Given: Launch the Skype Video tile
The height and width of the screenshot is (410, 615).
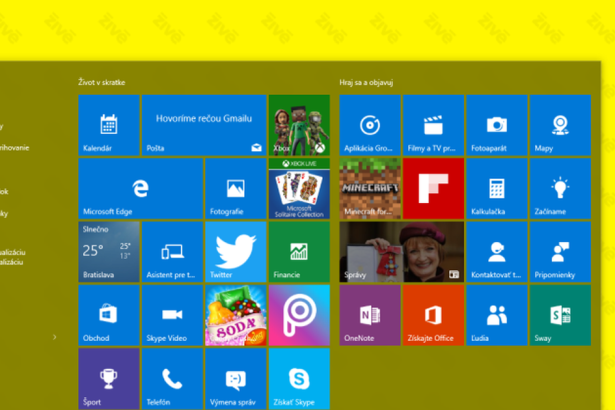Looking at the screenshot, I should click(x=172, y=315).
